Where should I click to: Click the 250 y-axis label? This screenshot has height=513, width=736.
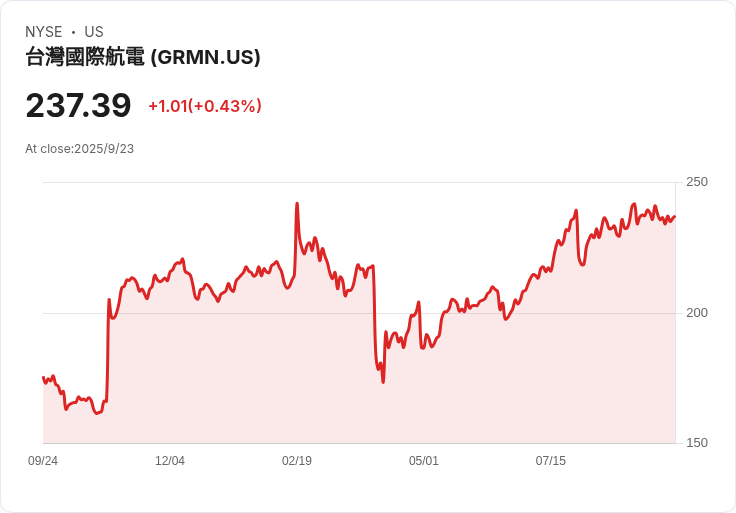[697, 182]
